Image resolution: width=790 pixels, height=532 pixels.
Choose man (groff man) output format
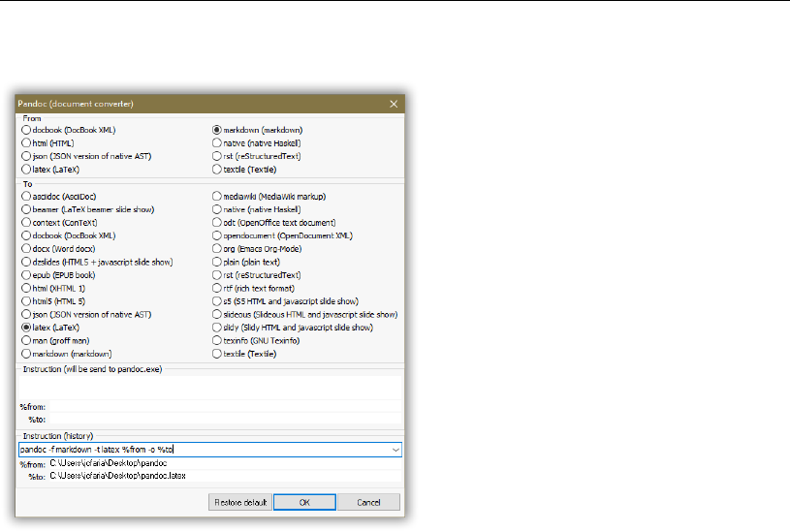click(x=55, y=340)
